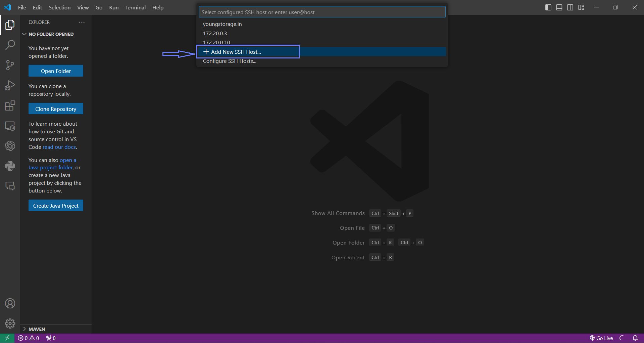
Task: Open the Python extension panel
Action: click(x=10, y=166)
